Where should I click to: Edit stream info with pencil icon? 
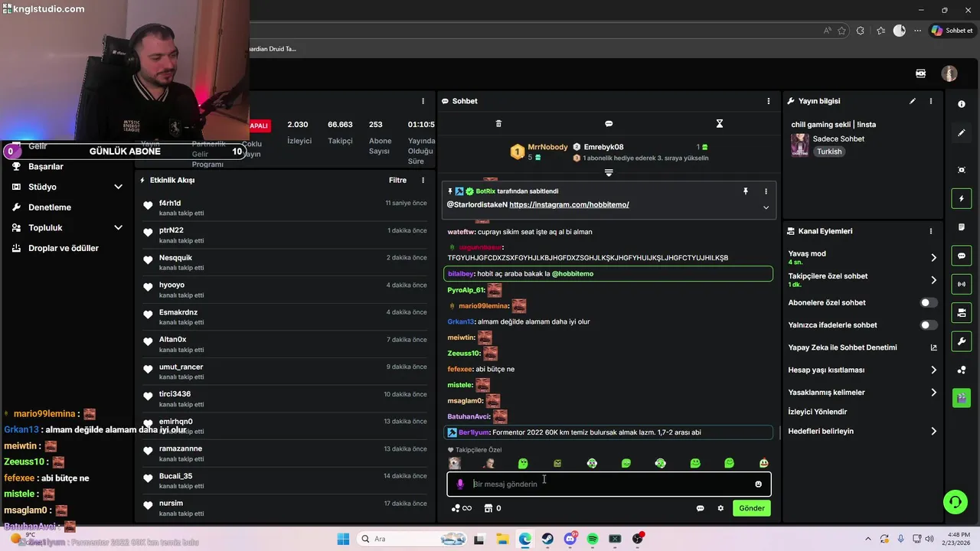913,101
